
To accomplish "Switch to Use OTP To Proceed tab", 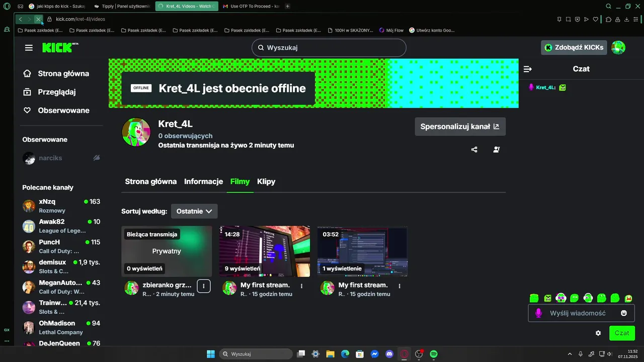I will 251,6.
